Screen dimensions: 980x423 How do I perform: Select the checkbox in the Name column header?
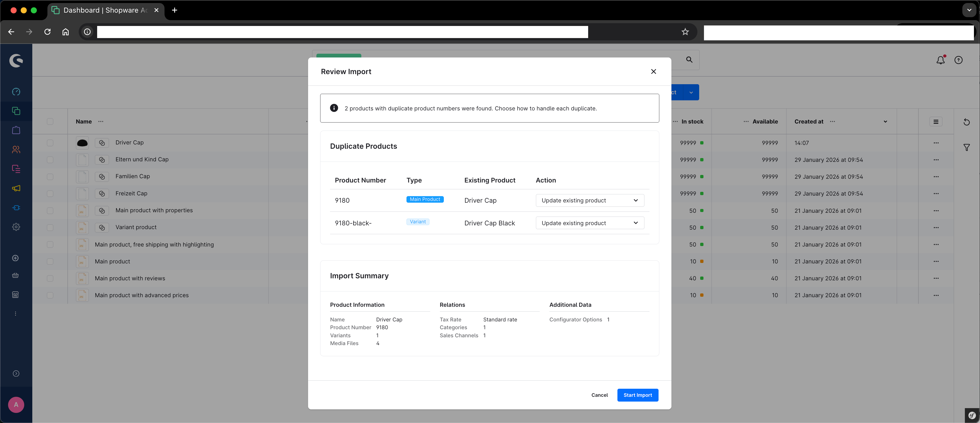[x=50, y=122]
